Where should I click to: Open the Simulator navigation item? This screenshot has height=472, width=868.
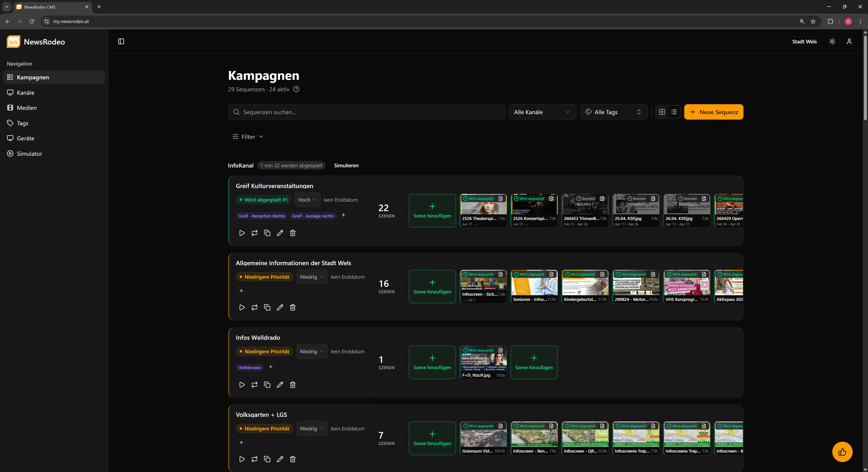(x=29, y=154)
